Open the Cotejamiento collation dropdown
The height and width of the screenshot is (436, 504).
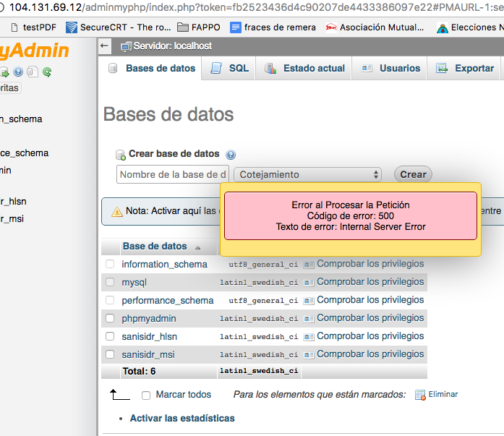pos(310,174)
